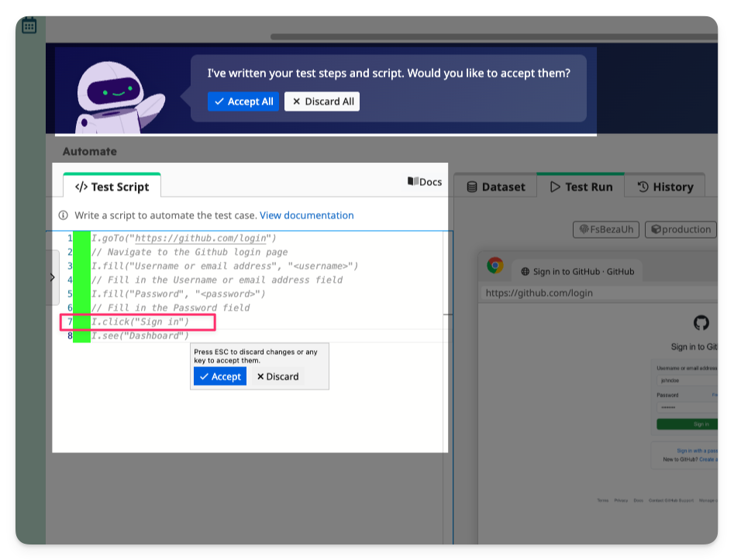
Task: Discard the inline script suggestion
Action: [x=277, y=376]
